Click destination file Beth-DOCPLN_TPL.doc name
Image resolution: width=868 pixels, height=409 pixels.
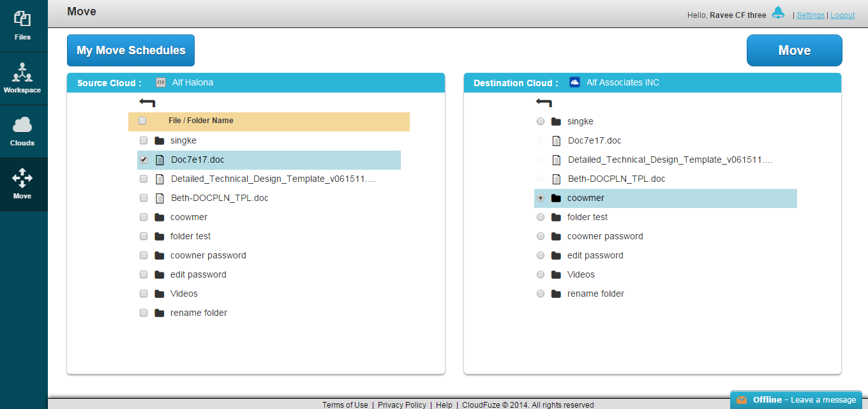pos(617,179)
